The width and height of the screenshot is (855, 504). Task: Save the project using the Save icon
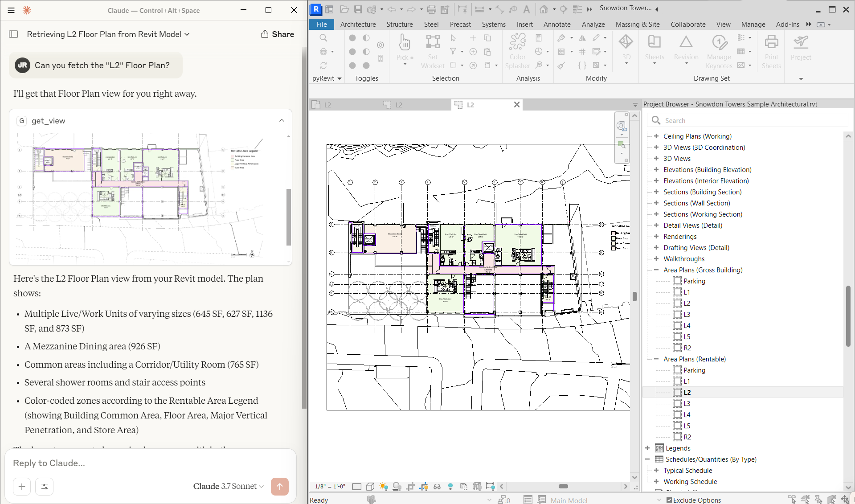358,9
